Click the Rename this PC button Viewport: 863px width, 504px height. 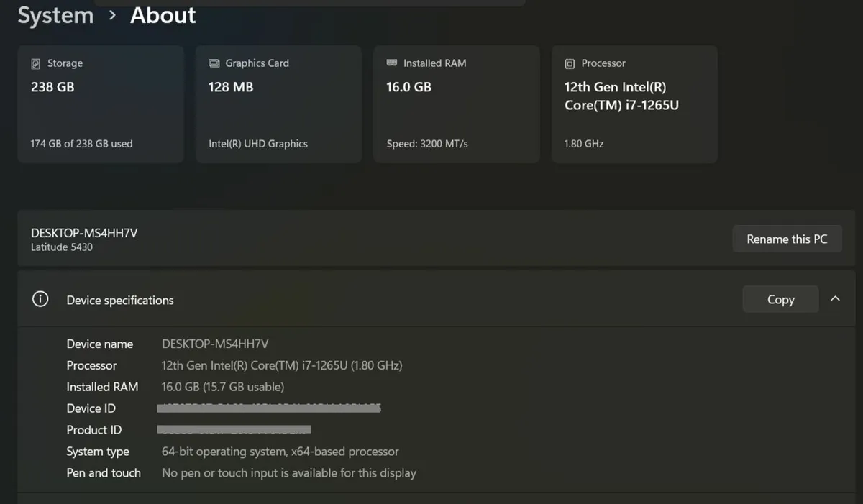[787, 239]
